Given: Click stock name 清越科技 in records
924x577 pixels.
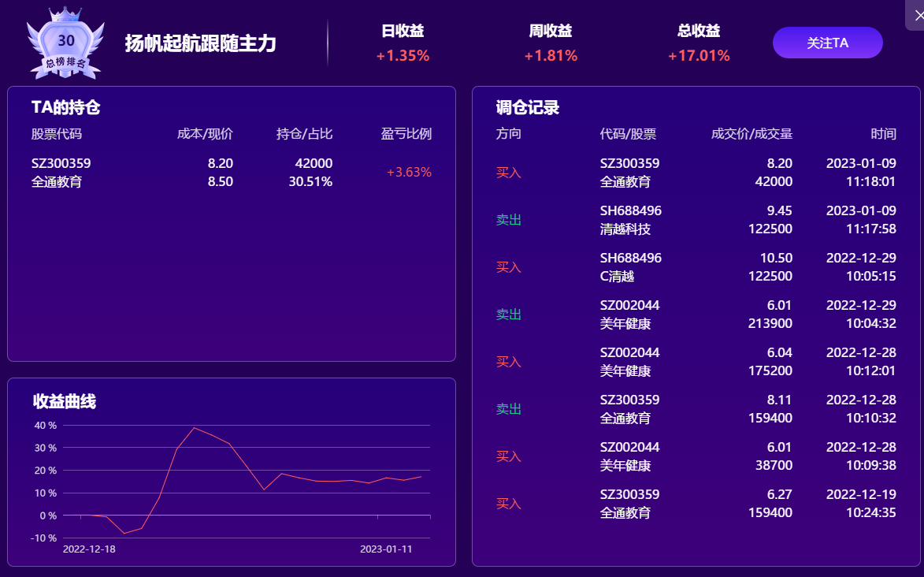Looking at the screenshot, I should point(625,229).
